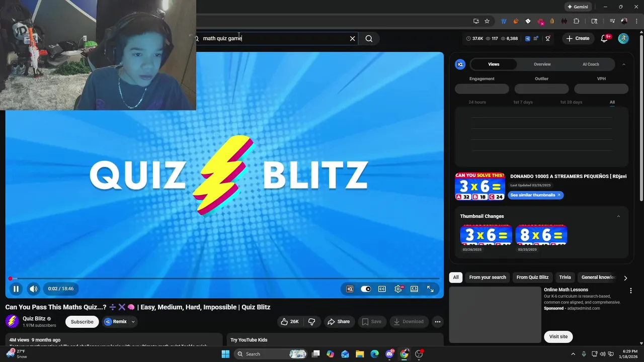Select the All time range
The height and width of the screenshot is (362, 644).
click(x=612, y=102)
